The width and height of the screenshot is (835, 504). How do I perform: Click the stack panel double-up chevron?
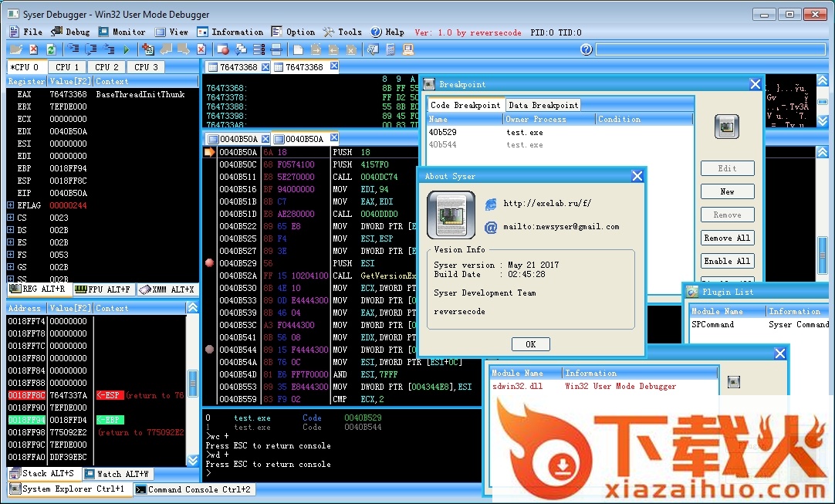pyautogui.click(x=193, y=308)
